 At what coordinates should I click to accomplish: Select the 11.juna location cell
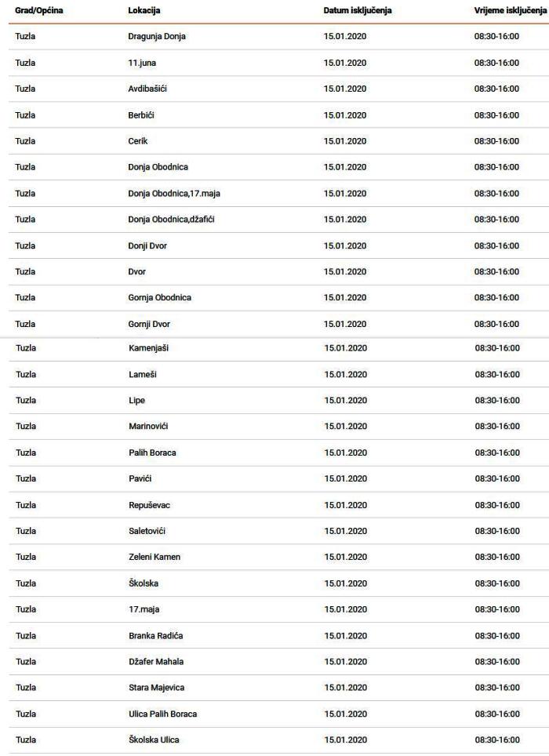(x=142, y=63)
